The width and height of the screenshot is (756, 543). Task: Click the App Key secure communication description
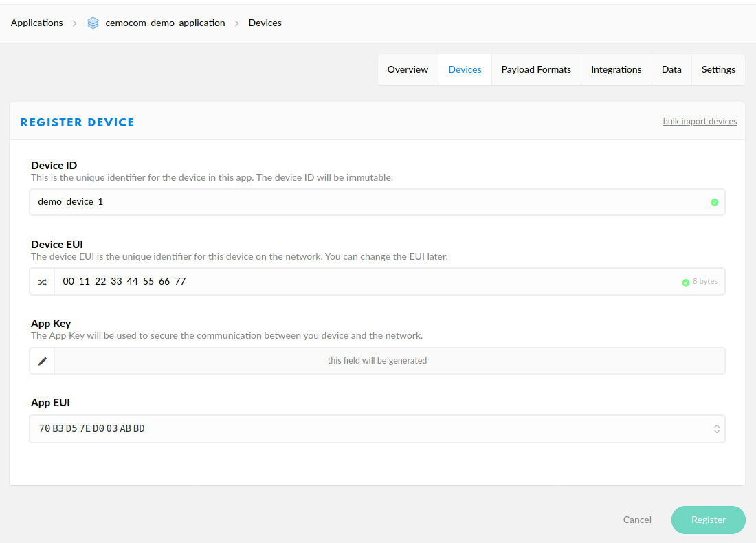pos(227,335)
